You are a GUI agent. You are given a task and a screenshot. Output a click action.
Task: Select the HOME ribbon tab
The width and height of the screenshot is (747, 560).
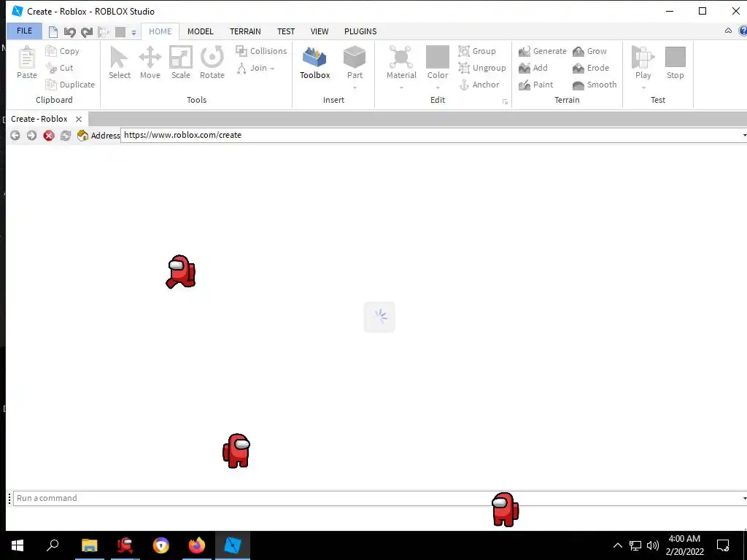[160, 31]
